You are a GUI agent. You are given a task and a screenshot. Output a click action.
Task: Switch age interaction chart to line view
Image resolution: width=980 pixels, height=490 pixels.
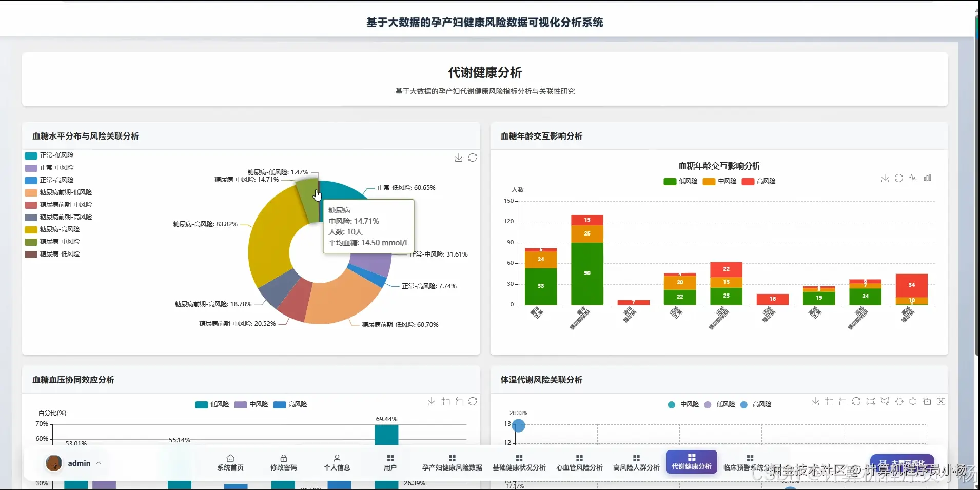(x=913, y=178)
